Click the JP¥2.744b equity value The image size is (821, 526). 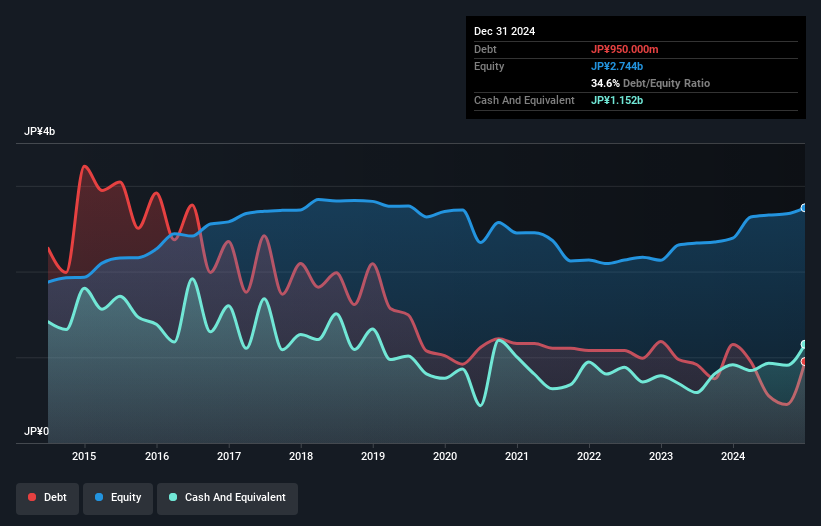[617, 66]
